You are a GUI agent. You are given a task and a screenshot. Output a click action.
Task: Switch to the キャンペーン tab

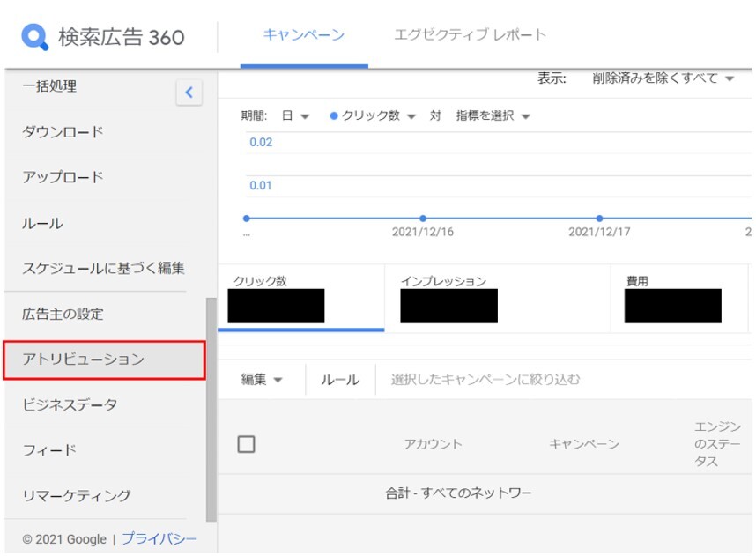click(x=303, y=35)
